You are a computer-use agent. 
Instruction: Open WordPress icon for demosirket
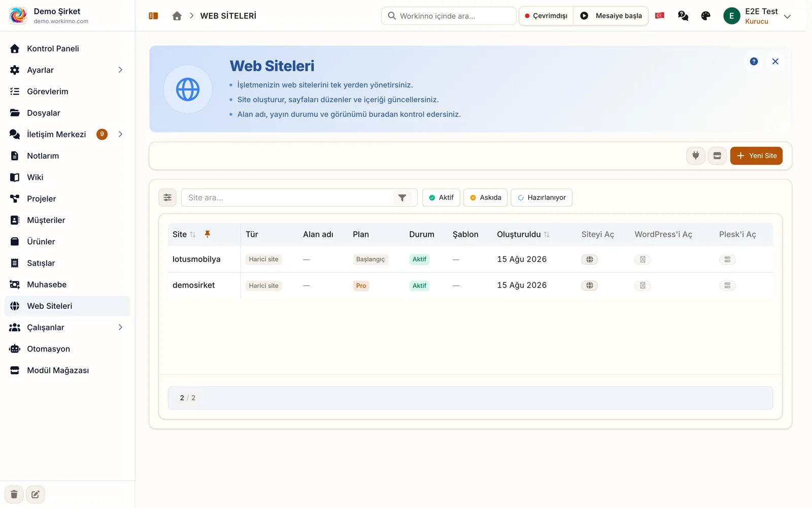(x=642, y=285)
